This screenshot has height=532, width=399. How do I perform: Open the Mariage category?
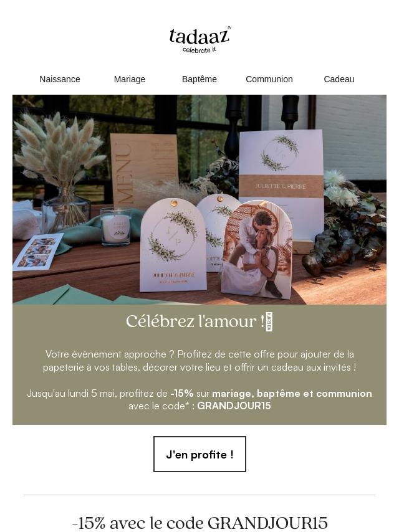[x=130, y=79]
